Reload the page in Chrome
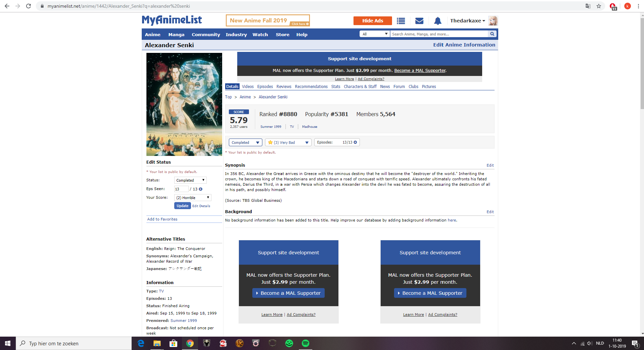Image resolution: width=644 pixels, height=350 pixels. point(28,6)
